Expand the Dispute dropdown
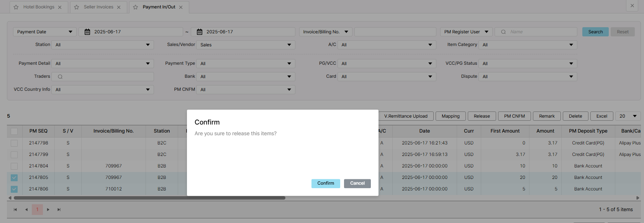 pyautogui.click(x=528, y=77)
